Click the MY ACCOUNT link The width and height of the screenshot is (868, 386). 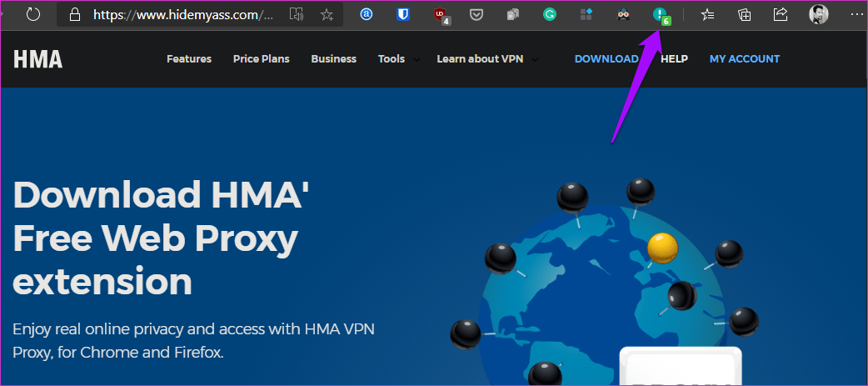744,59
